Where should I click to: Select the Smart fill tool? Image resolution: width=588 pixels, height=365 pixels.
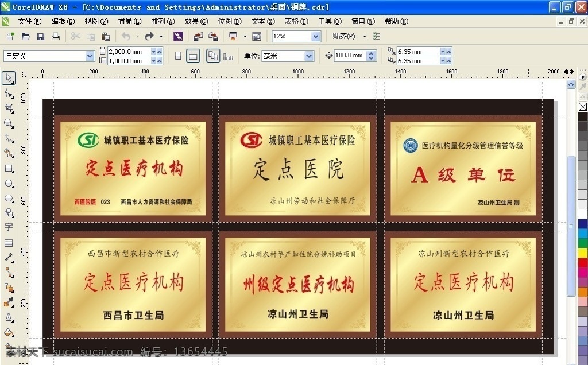coord(9,153)
